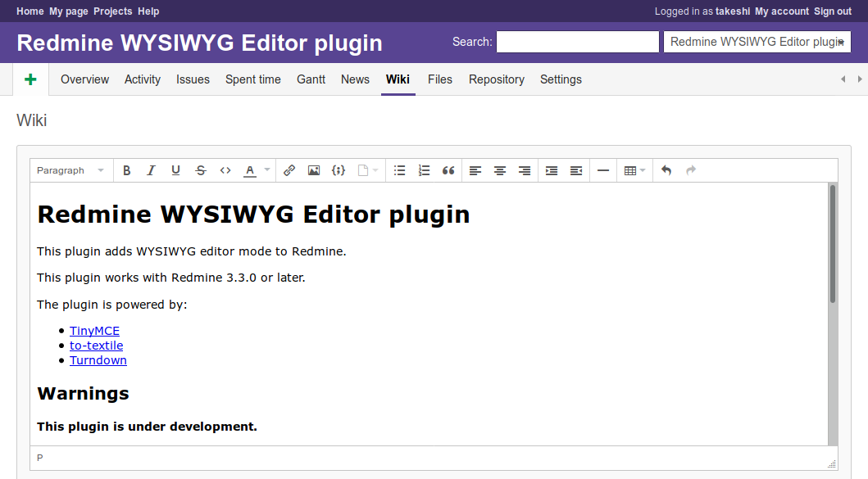Viewport: 868px width, 479px height.
Task: Expand the text color dropdown arrow
Action: [267, 170]
